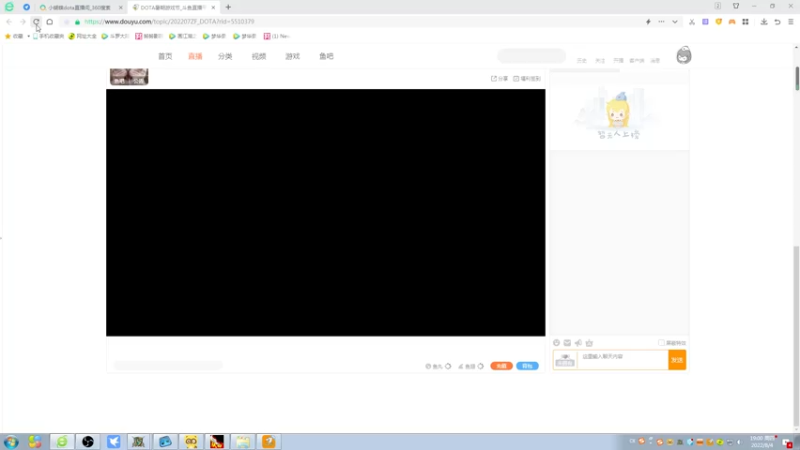Screen dimensions: 800x450
Task: Click the black video player area
Action: (x=326, y=212)
